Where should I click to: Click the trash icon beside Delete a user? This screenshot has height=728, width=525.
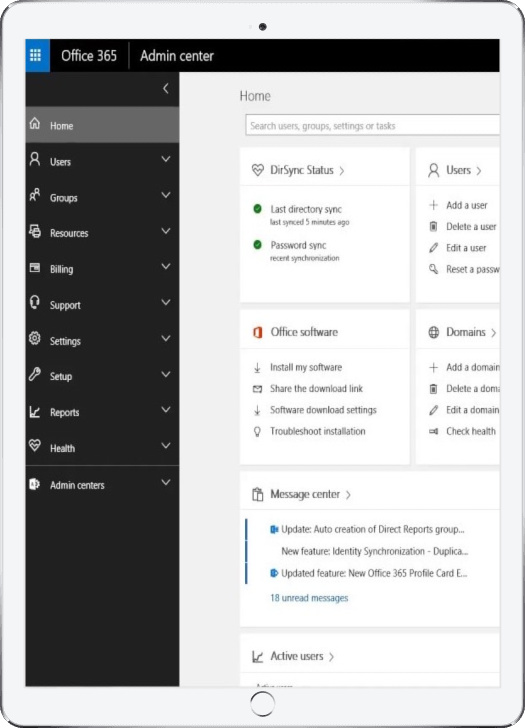click(x=434, y=227)
